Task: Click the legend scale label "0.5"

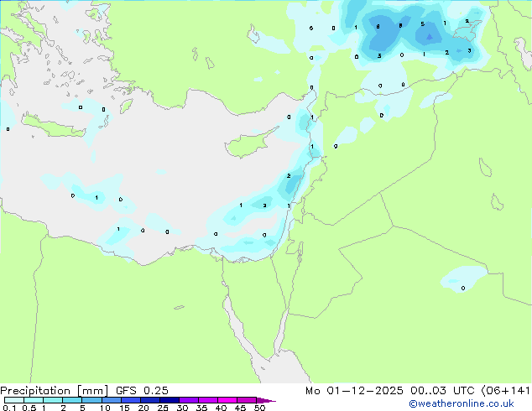Action: point(29,408)
